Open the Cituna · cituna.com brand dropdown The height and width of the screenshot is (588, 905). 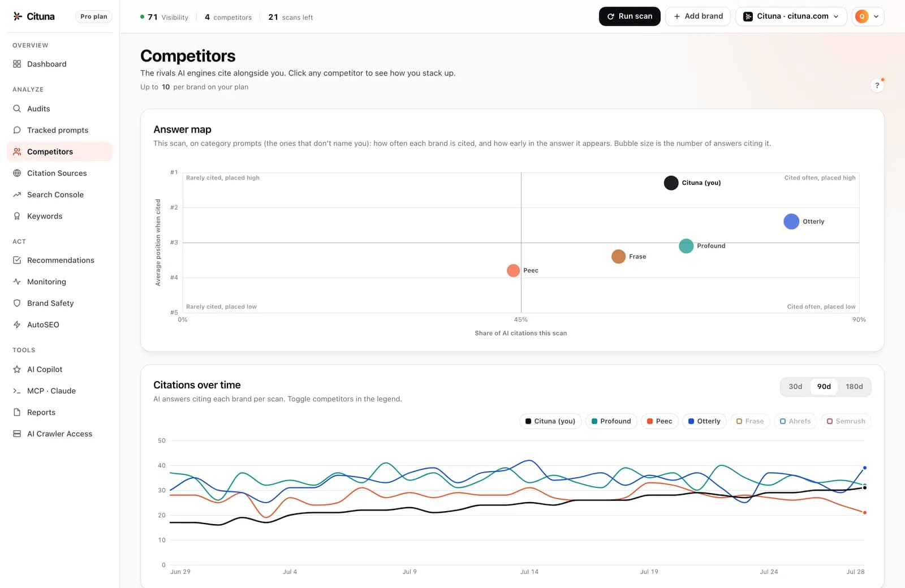[791, 16]
